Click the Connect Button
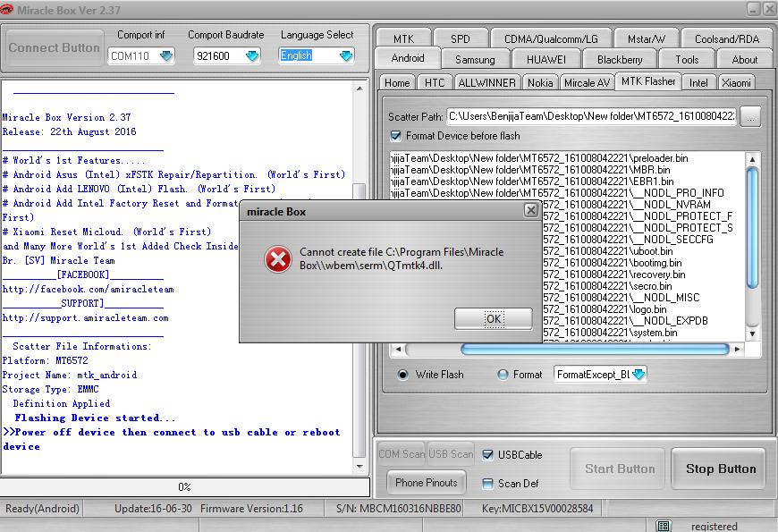The width and height of the screenshot is (778, 532). click(54, 47)
